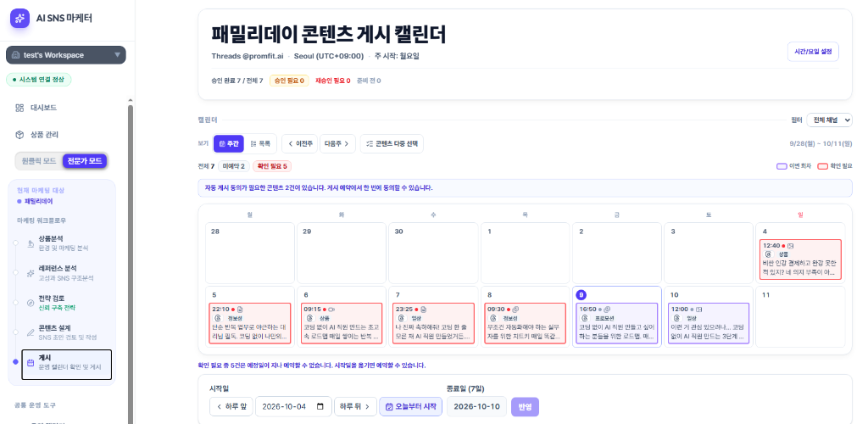The image size is (868, 424).
Task: Open the 09:15 상품 card on day 6
Action: coord(342,323)
